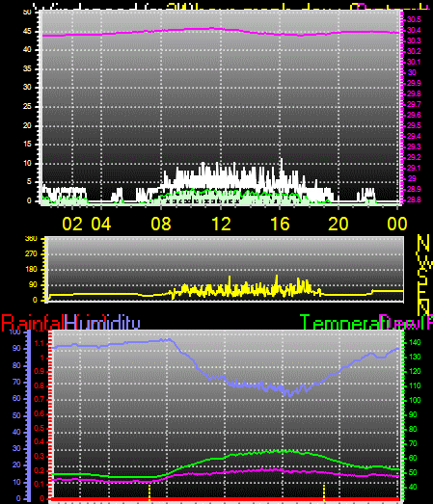Click the first yellow dashed marker on bottom chart
This screenshot has width=433, height=504.
(149, 492)
